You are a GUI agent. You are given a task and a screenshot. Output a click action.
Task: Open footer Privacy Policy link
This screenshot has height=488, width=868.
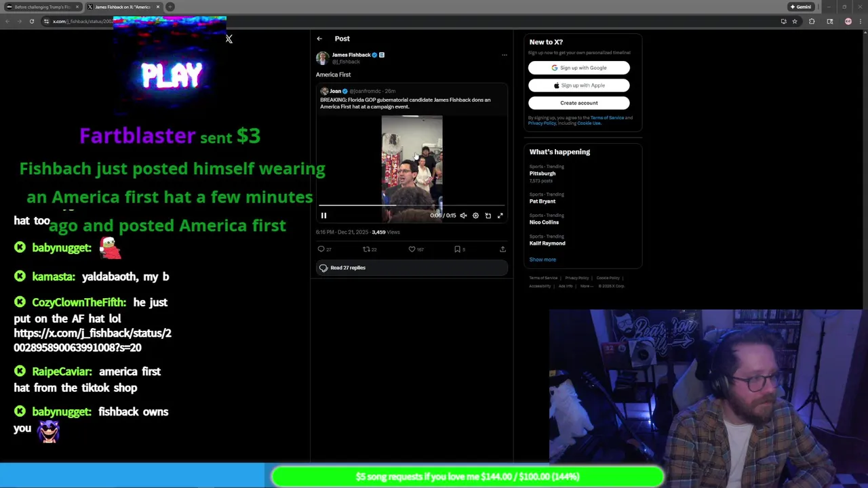(x=577, y=278)
